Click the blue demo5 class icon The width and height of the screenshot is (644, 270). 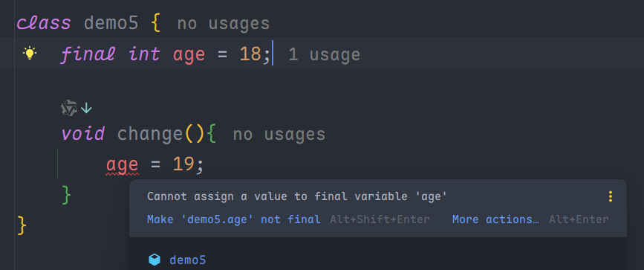coord(155,260)
